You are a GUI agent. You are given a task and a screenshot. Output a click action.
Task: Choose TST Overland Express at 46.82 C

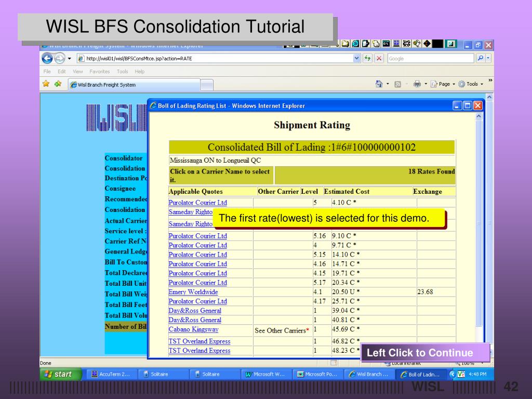click(199, 341)
